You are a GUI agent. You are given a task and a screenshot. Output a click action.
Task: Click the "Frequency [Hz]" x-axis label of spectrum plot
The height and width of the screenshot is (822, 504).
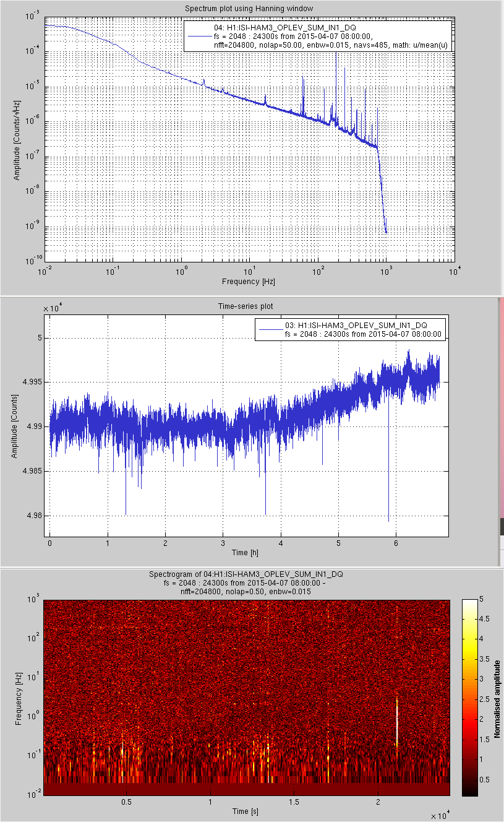(249, 282)
